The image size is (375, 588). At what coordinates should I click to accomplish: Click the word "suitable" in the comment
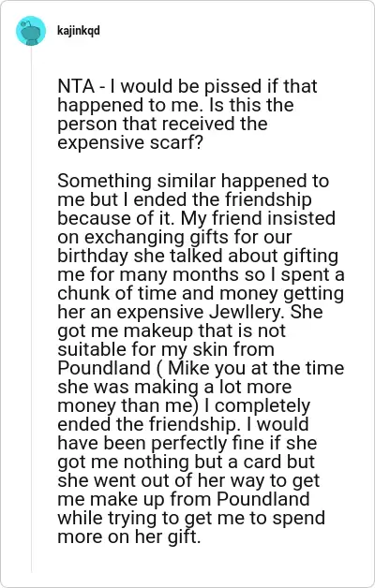92,349
